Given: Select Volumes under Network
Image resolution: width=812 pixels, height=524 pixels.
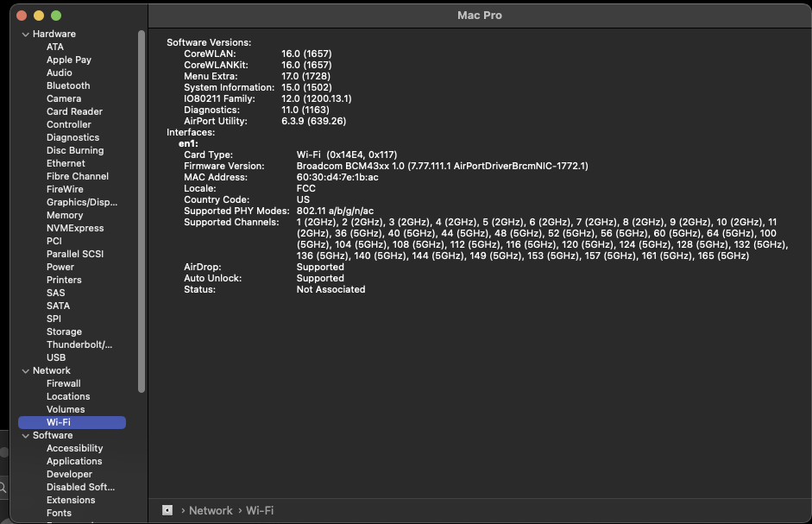Looking at the screenshot, I should pos(66,409).
